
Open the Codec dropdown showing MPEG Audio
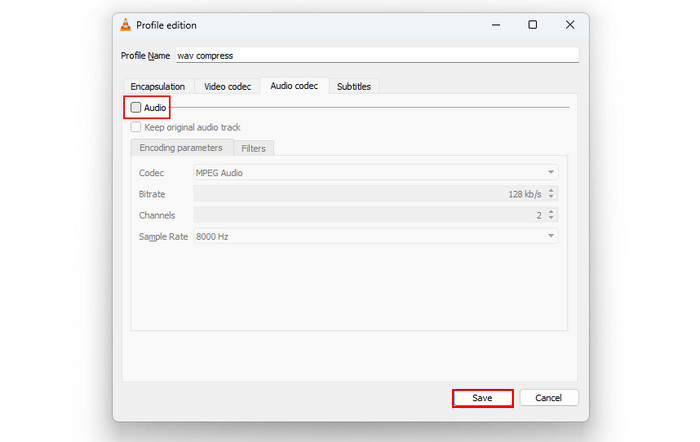pos(375,172)
